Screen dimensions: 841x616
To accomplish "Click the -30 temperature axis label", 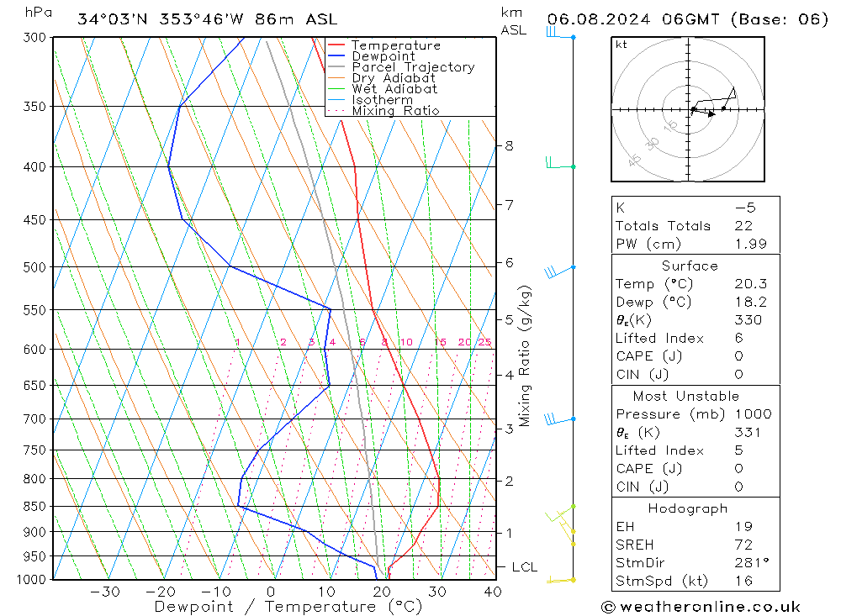I will (105, 592).
